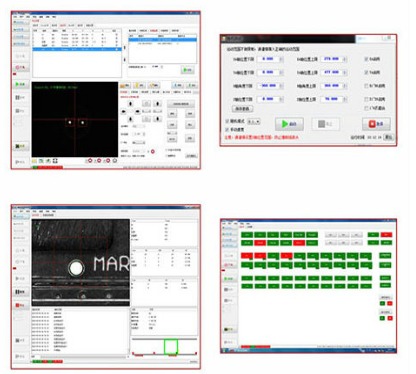Select the red highlighted tab above the top-left data table
The image size is (416, 374).
pyautogui.click(x=63, y=25)
